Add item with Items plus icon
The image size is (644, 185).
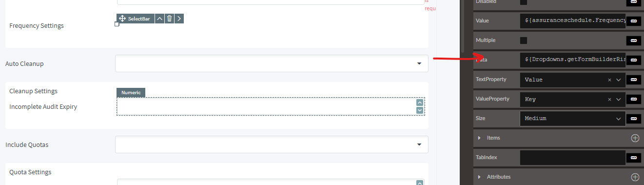click(x=635, y=138)
